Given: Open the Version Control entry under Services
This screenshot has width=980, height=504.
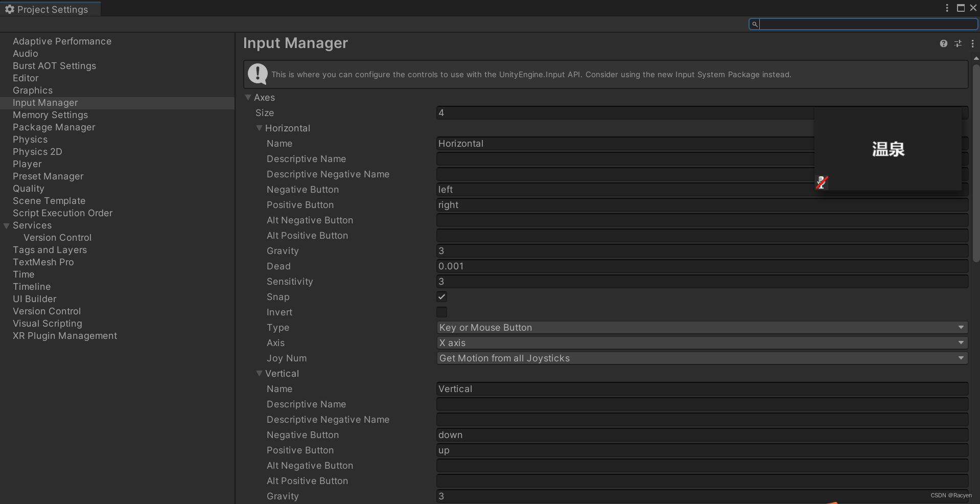Looking at the screenshot, I should click(x=58, y=237).
